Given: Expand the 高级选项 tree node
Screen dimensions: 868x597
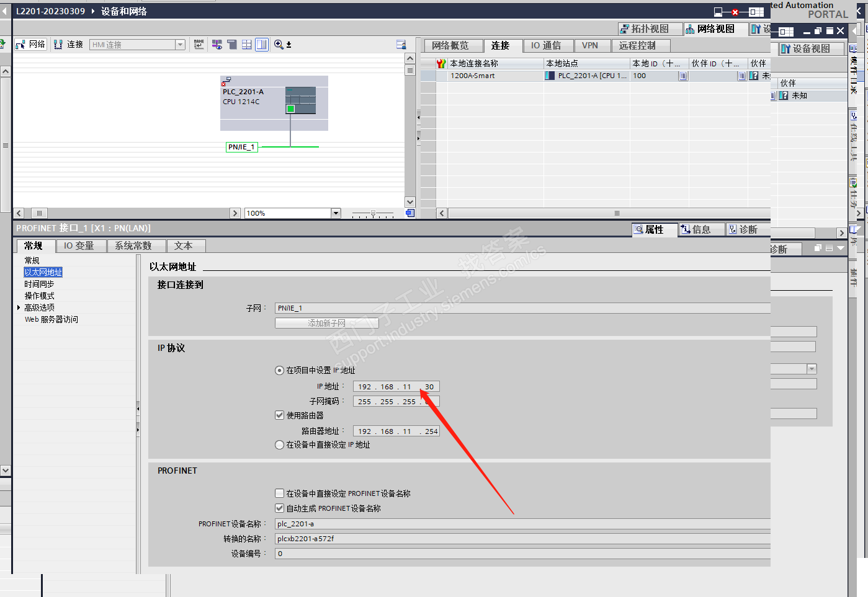Looking at the screenshot, I should pyautogui.click(x=19, y=307).
